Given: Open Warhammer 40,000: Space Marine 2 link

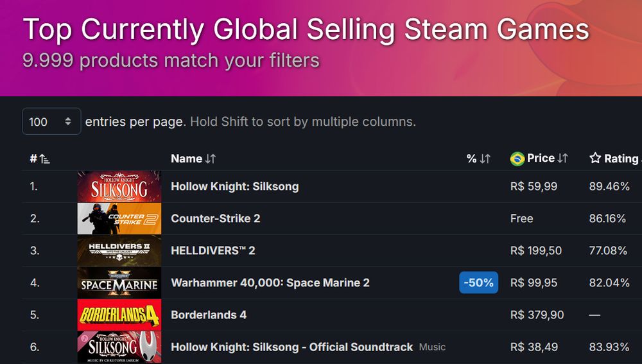Looking at the screenshot, I should 270,282.
